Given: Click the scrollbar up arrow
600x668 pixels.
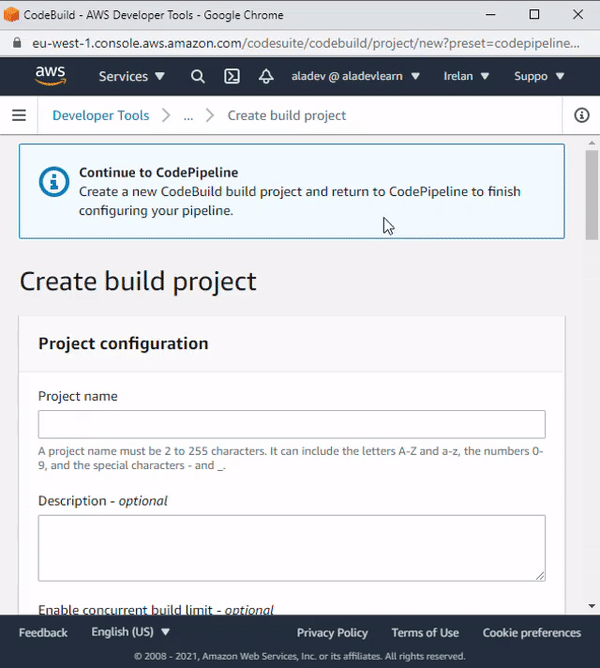Looking at the screenshot, I should pyautogui.click(x=592, y=143).
